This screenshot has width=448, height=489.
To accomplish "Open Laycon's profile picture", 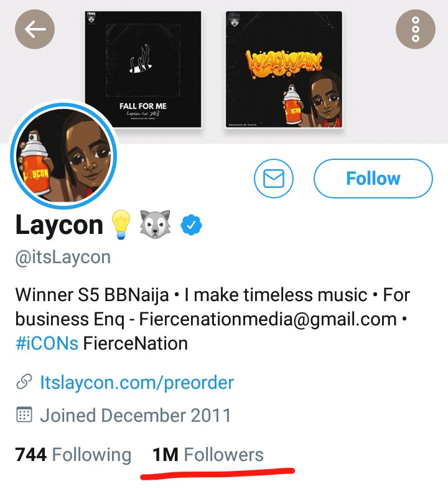I will [63, 155].
